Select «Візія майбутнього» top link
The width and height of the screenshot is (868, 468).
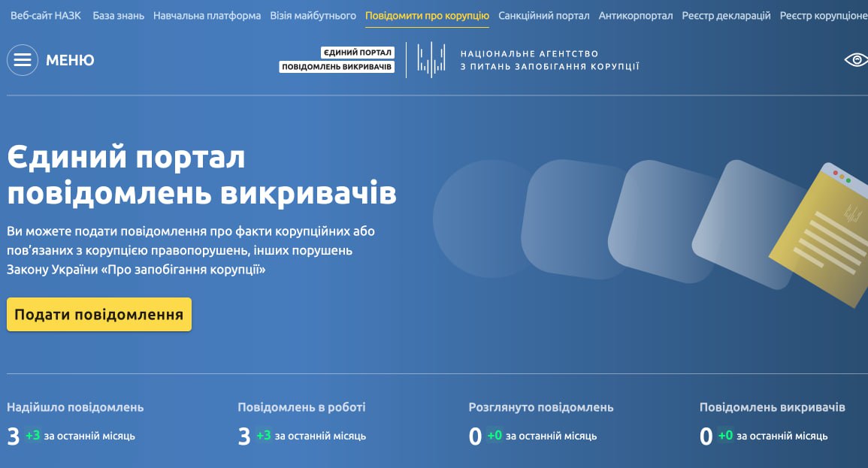coord(313,15)
